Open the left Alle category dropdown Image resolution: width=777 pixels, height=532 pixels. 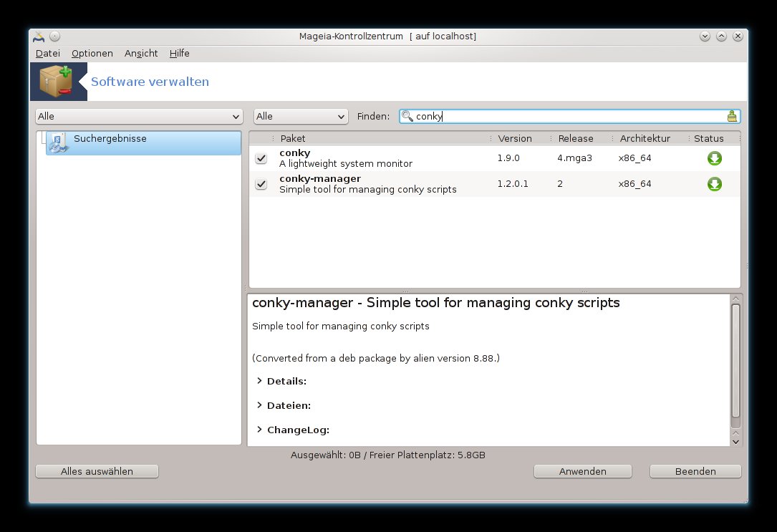tap(139, 116)
